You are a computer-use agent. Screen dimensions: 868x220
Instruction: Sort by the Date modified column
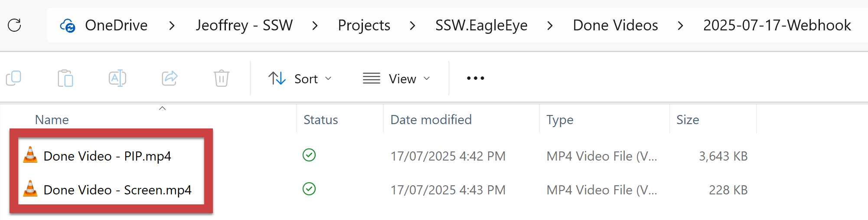(x=431, y=120)
